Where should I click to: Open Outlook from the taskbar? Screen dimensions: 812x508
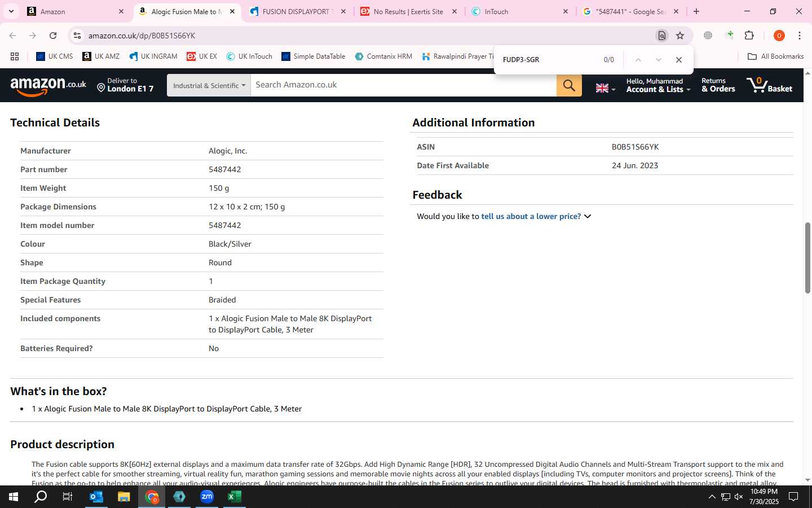96,497
